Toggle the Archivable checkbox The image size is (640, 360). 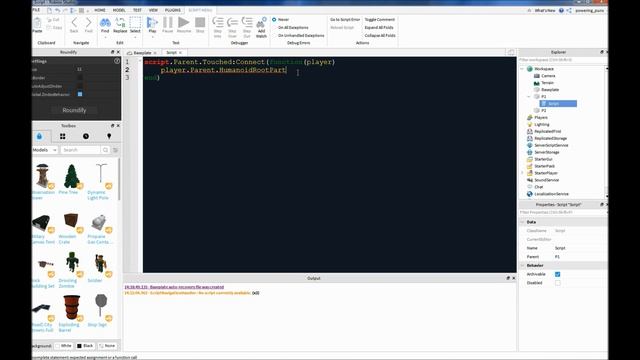(x=558, y=274)
